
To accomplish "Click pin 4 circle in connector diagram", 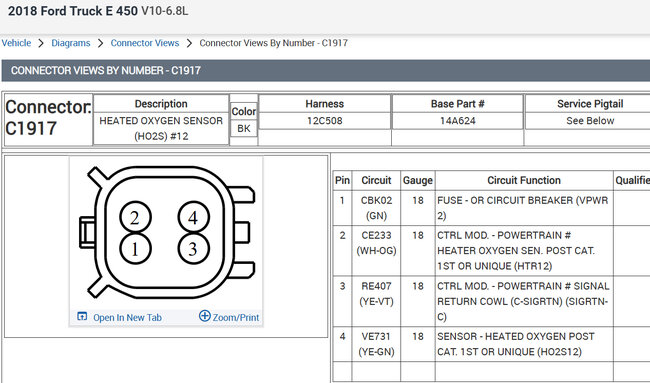I will 194,217.
